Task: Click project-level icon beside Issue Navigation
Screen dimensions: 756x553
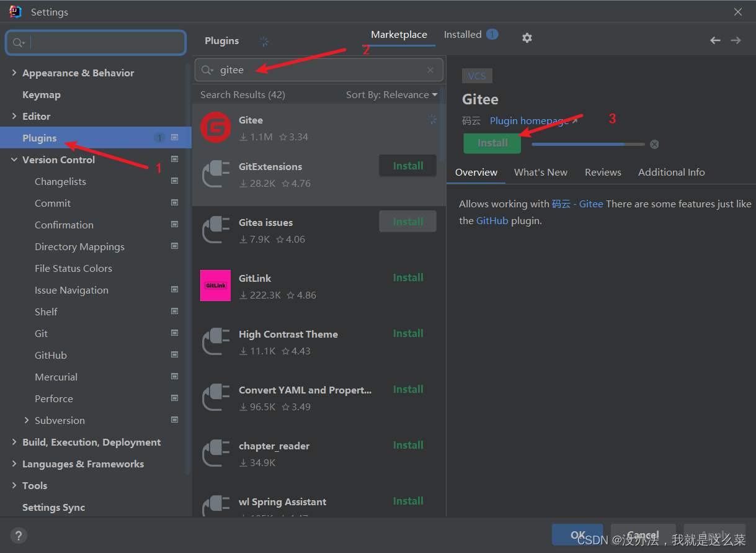Action: click(175, 289)
